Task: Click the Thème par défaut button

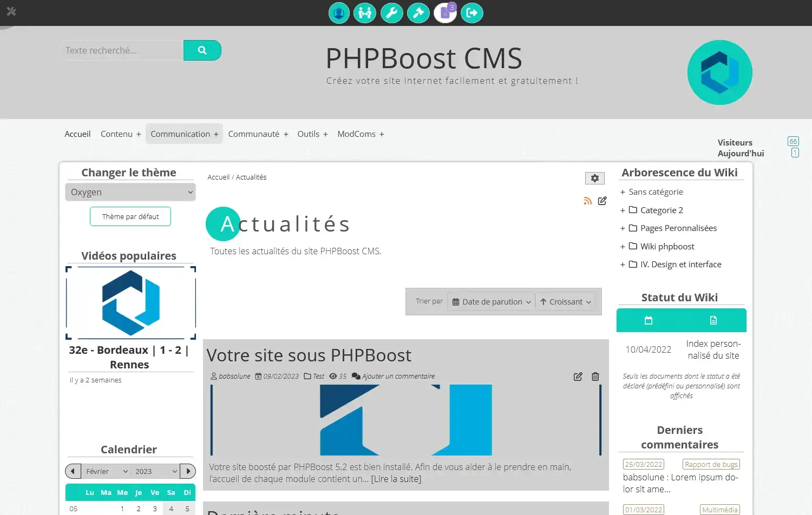Action: [130, 216]
